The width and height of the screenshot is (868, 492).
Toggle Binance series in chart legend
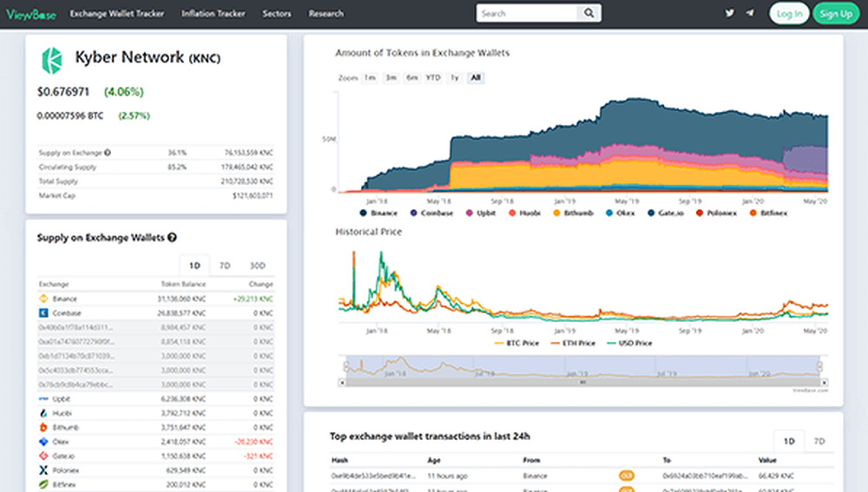(378, 213)
